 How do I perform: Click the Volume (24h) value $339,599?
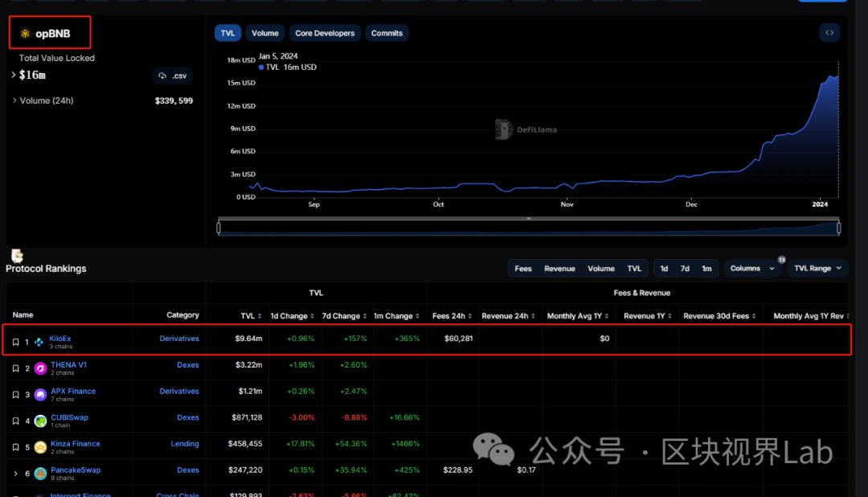(x=174, y=101)
